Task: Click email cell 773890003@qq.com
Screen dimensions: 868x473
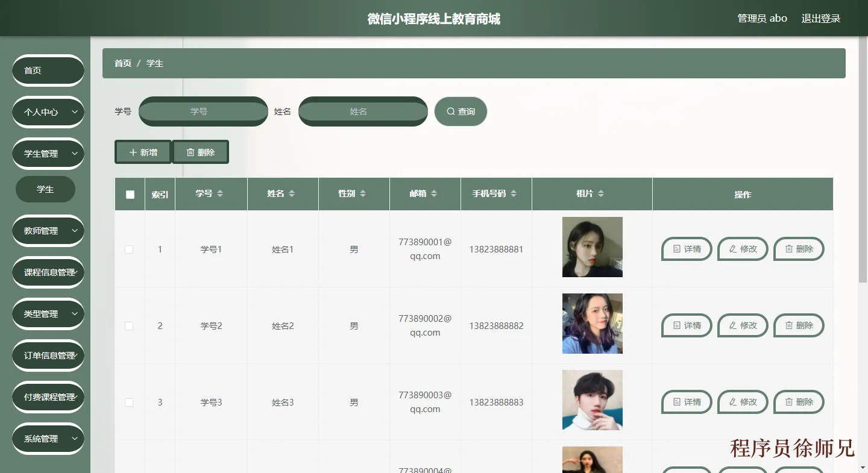Action: click(425, 402)
